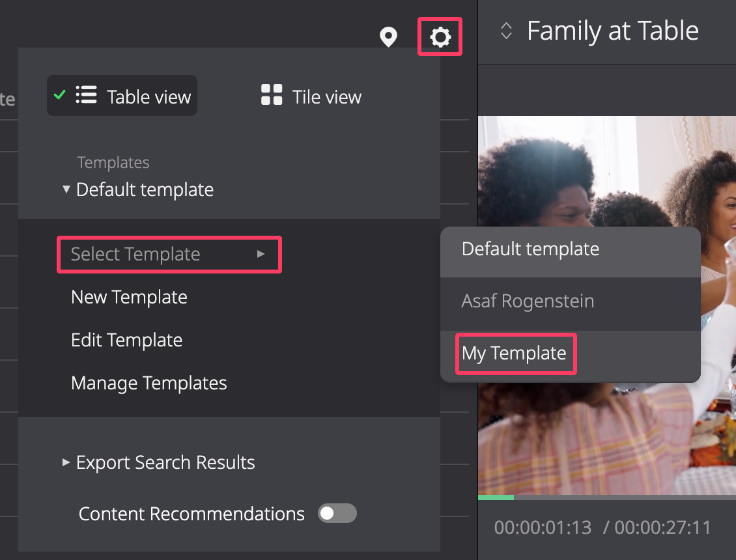The width and height of the screenshot is (736, 560).
Task: Expand Export Search Results
Action: coord(159,462)
